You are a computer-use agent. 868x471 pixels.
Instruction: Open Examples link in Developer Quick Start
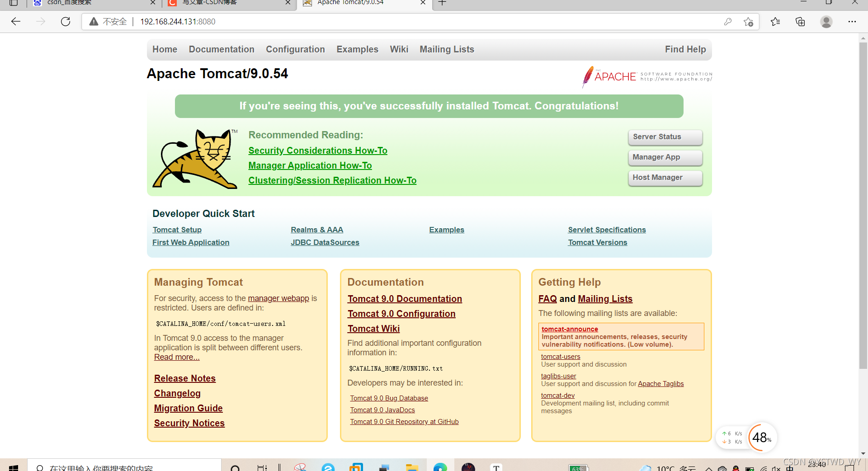pos(447,230)
